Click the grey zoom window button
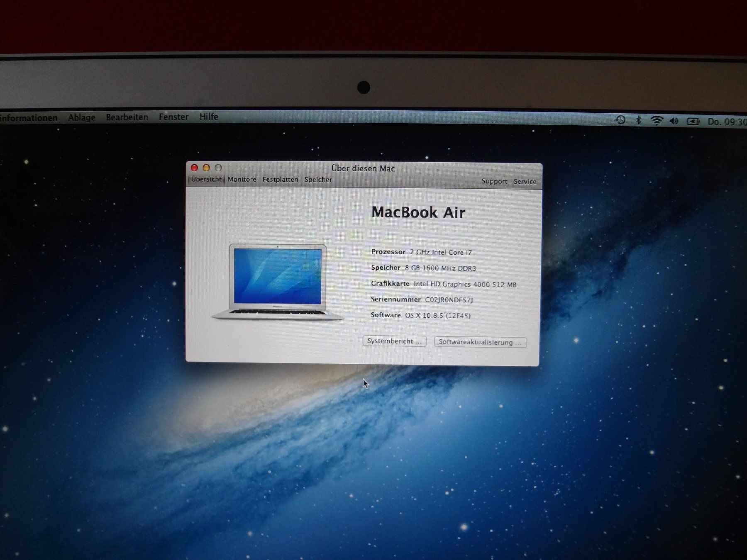 coord(218,168)
